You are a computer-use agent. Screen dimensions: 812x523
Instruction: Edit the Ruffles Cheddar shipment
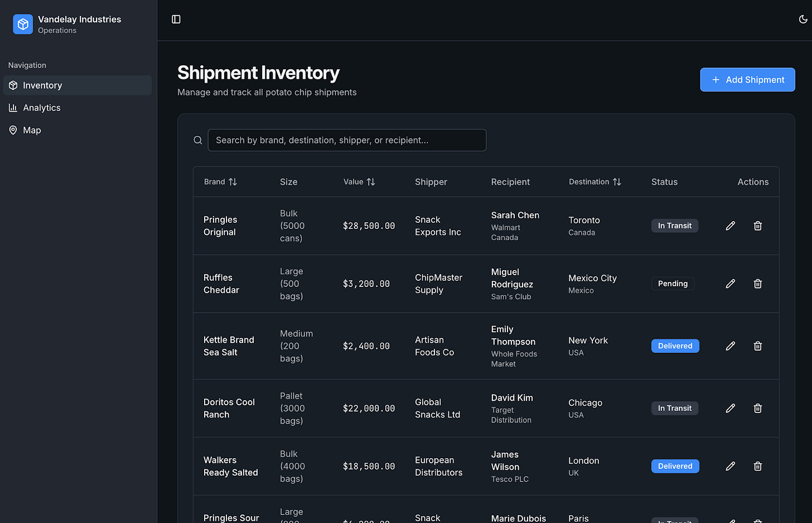731,284
